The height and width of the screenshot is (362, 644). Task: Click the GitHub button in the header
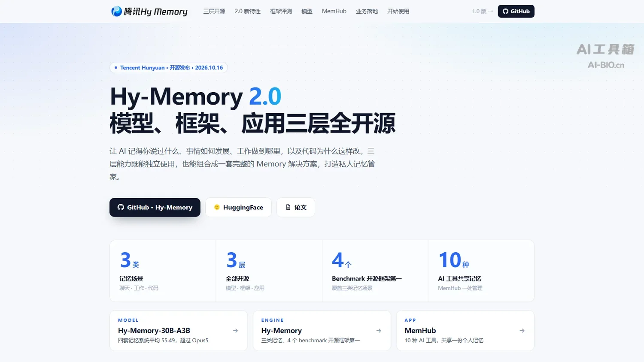tap(516, 11)
